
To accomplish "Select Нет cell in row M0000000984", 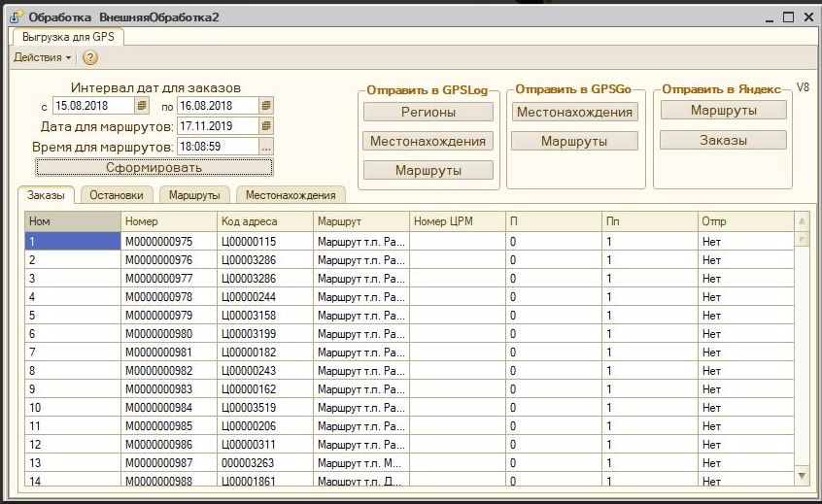I will pyautogui.click(x=746, y=408).
